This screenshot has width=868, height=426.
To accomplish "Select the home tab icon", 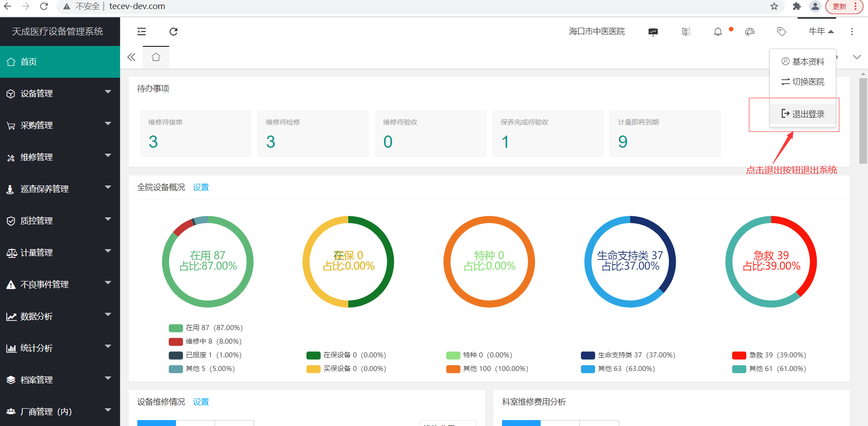I will tap(156, 57).
